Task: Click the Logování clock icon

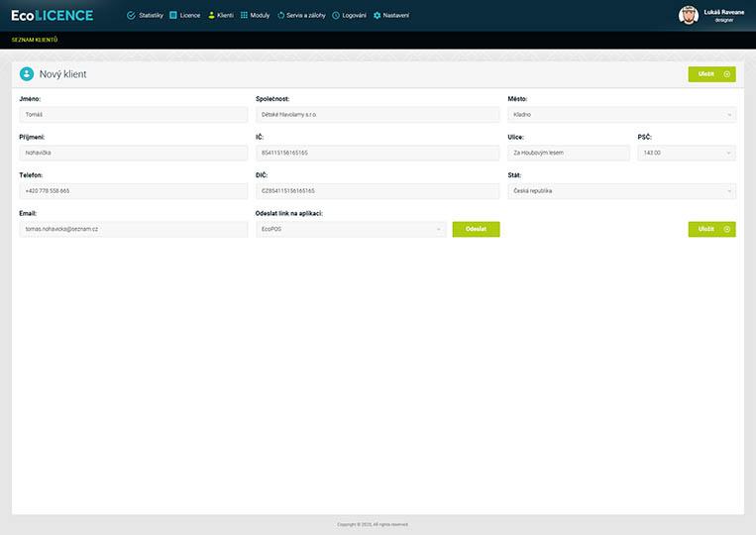Action: pos(336,16)
